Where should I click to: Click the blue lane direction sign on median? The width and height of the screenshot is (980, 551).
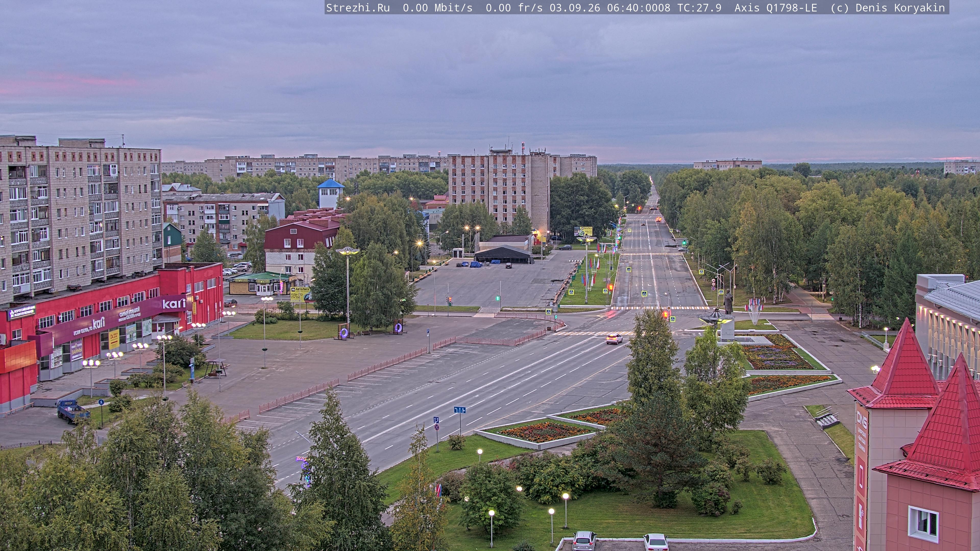(x=460, y=410)
